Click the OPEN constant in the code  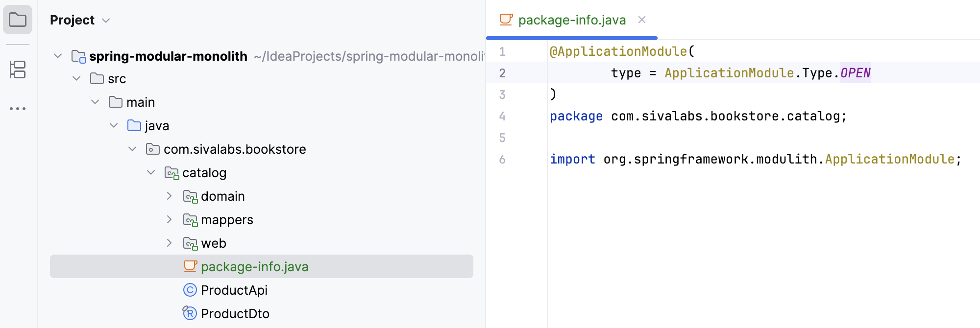855,73
